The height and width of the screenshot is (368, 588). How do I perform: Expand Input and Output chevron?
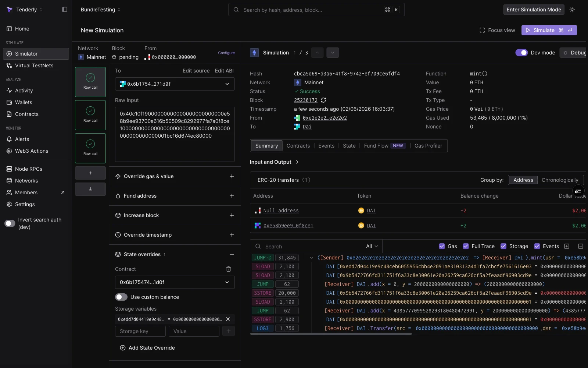coord(297,162)
